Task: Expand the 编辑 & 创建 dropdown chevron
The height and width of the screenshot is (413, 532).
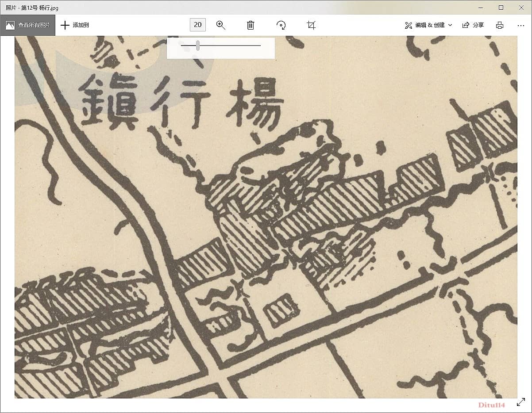Action: pos(450,25)
